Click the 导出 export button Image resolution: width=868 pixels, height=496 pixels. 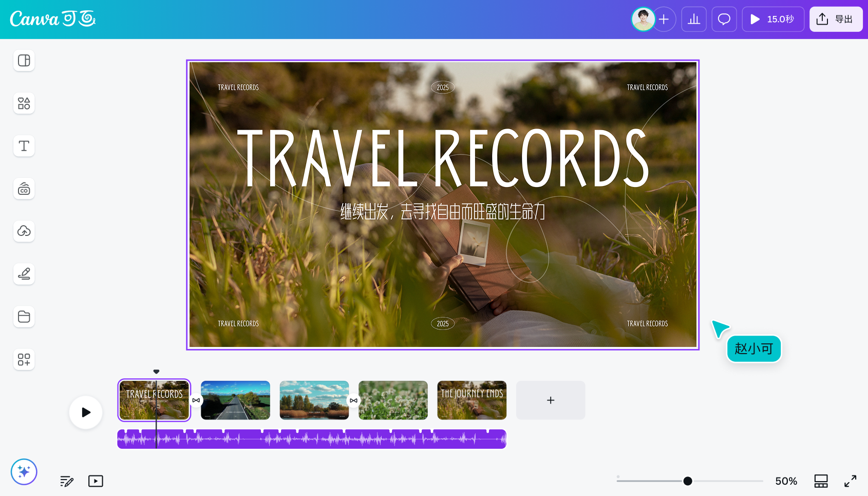(836, 20)
